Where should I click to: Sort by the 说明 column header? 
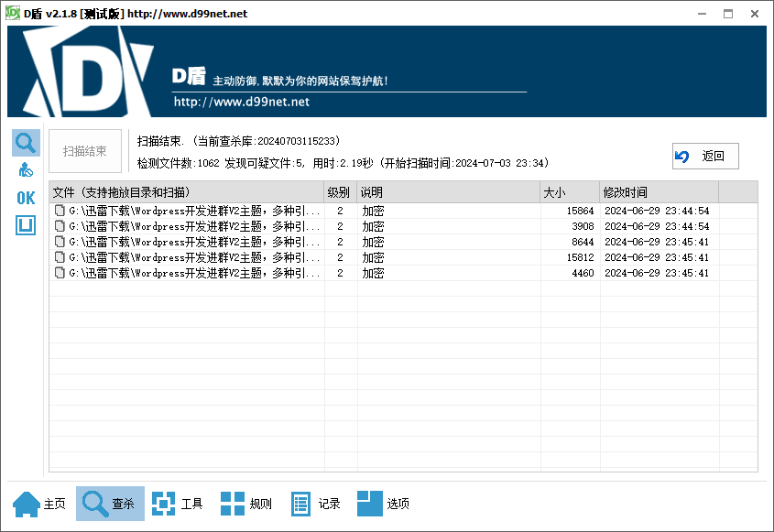pos(448,192)
